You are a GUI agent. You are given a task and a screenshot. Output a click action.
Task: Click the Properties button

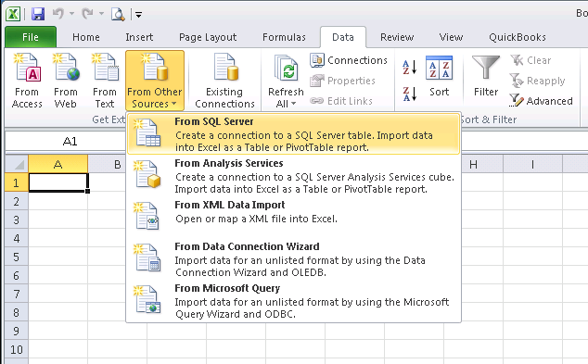coord(343,81)
